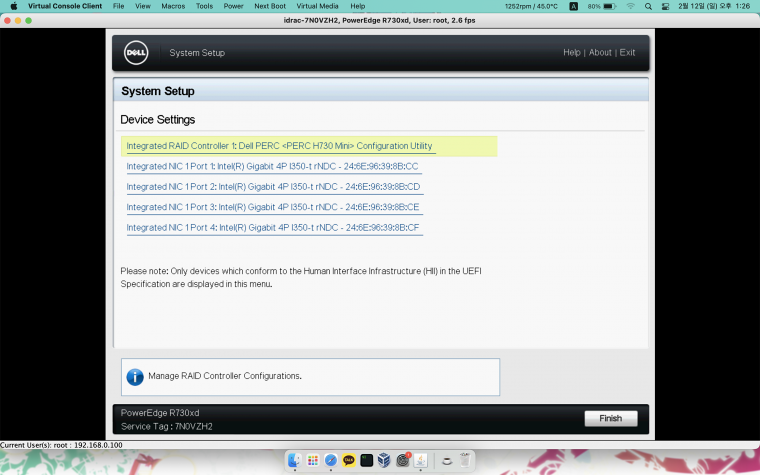Screen dimensions: 760x475
Task: Open the Power menu
Action: pyautogui.click(x=233, y=6)
